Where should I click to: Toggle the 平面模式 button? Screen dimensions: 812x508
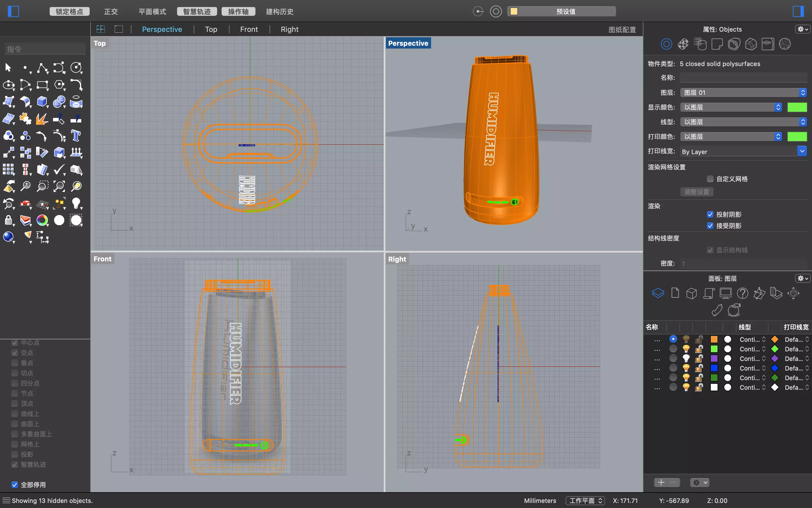click(x=152, y=11)
